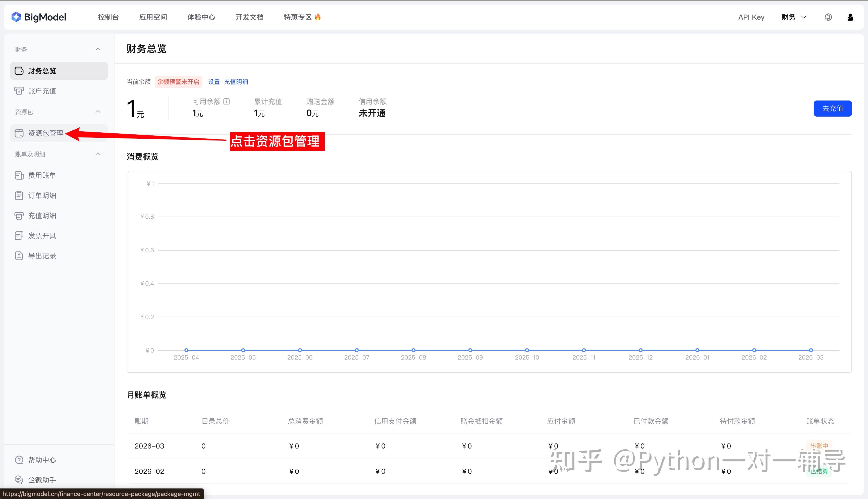868x499 pixels.
Task: Click the 2026-03 data point on the chart
Action: point(811,350)
